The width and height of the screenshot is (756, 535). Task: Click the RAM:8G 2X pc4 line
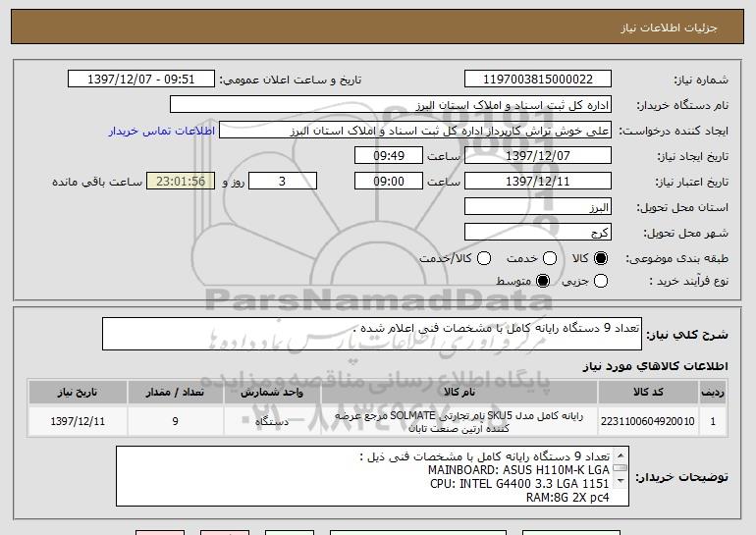click(x=567, y=498)
